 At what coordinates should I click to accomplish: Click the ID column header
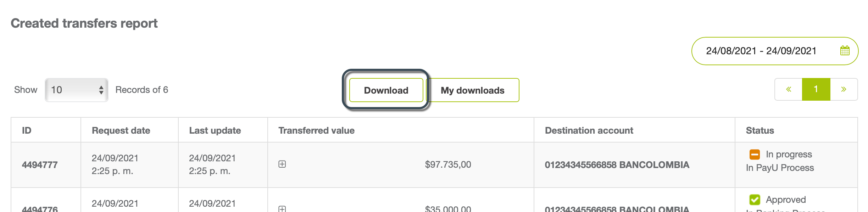[27, 130]
